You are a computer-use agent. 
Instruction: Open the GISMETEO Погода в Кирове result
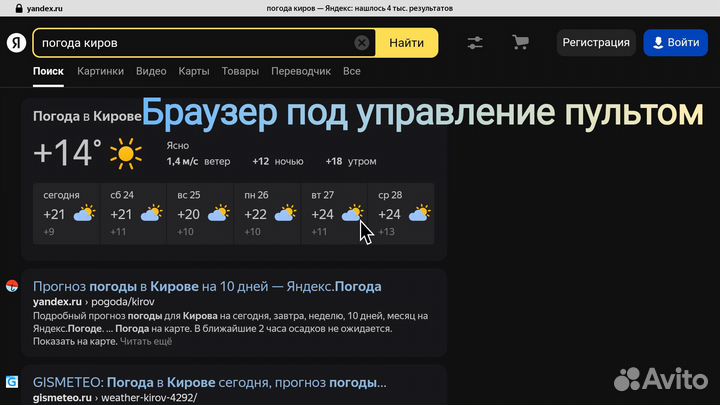(209, 382)
